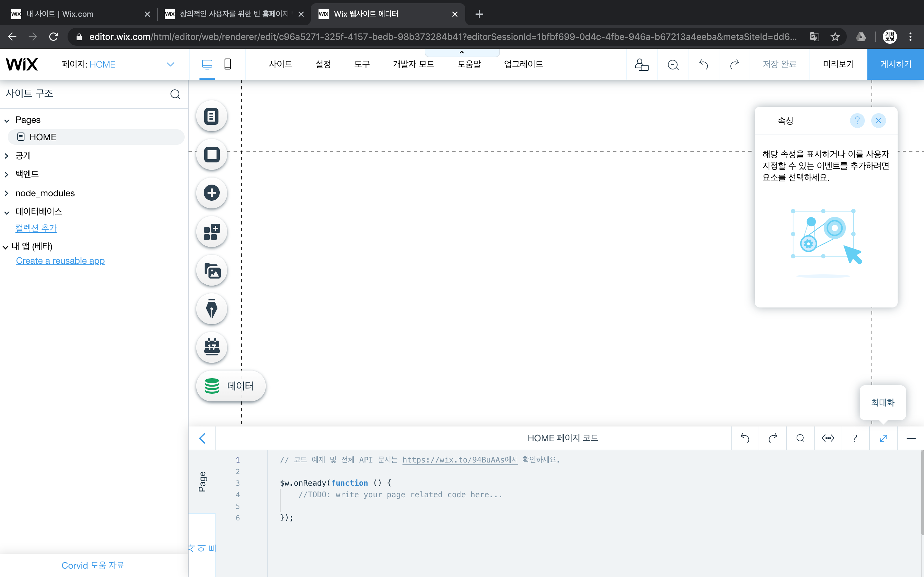
Task: Switch to desktop editor view
Action: tap(207, 64)
